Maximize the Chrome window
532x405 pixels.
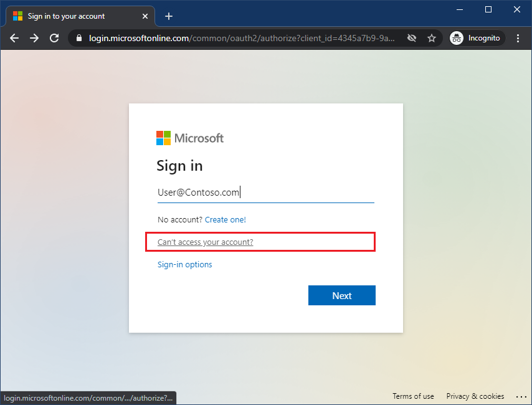[x=488, y=9]
